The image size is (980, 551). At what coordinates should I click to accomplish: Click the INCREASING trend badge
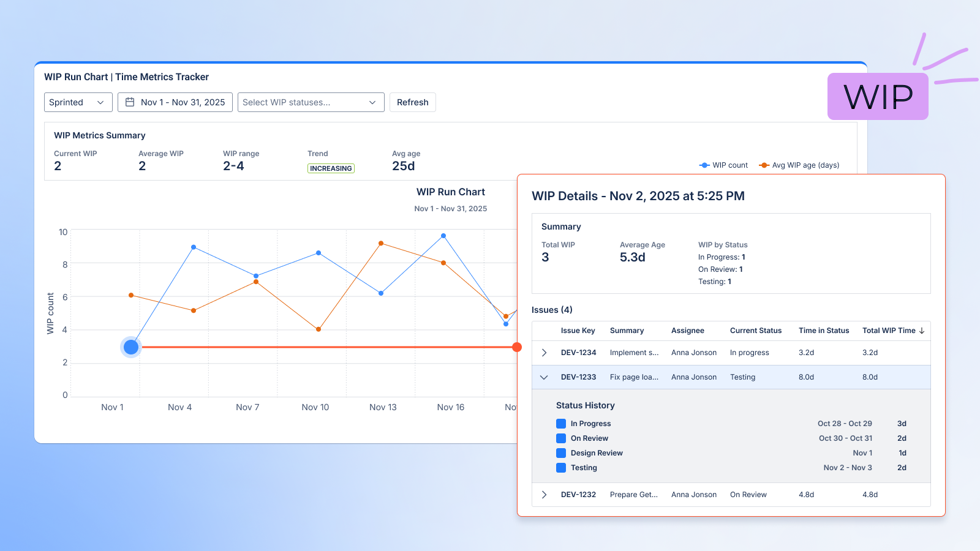[331, 168]
